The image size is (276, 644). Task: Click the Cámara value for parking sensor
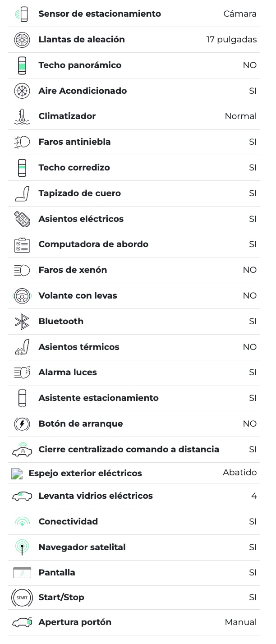click(240, 14)
